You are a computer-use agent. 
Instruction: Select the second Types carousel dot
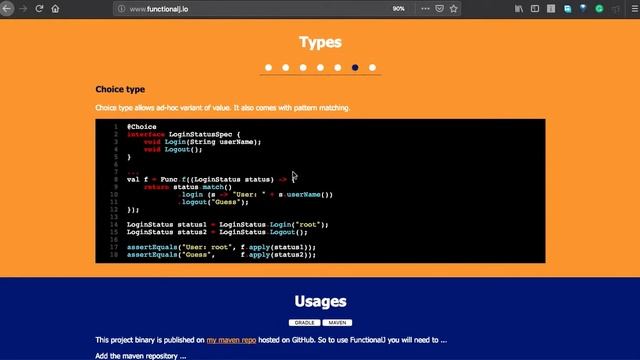click(286, 67)
